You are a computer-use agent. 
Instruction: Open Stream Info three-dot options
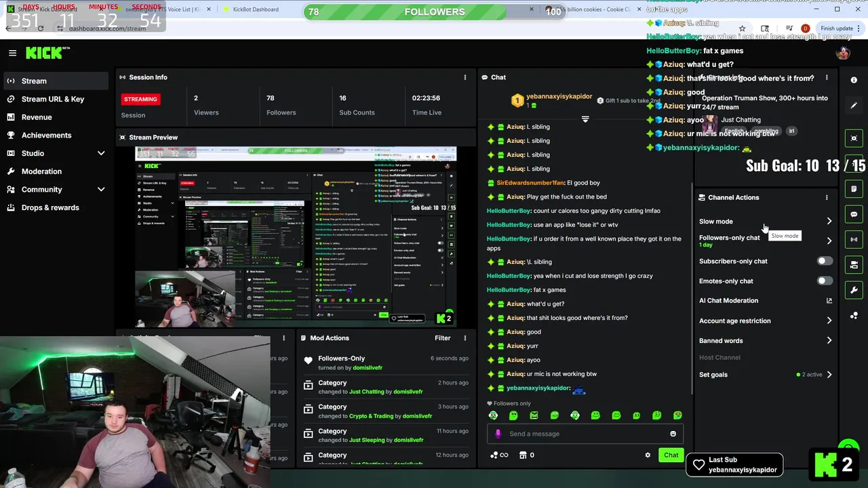click(x=826, y=78)
